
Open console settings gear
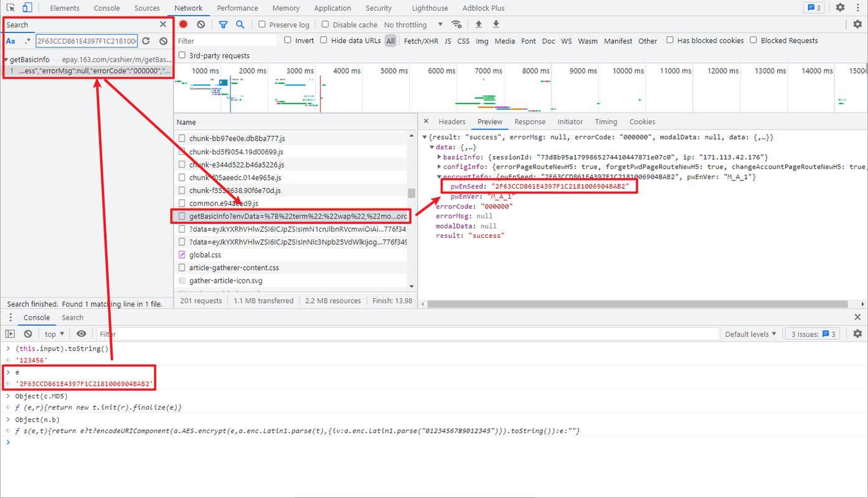[x=857, y=334]
